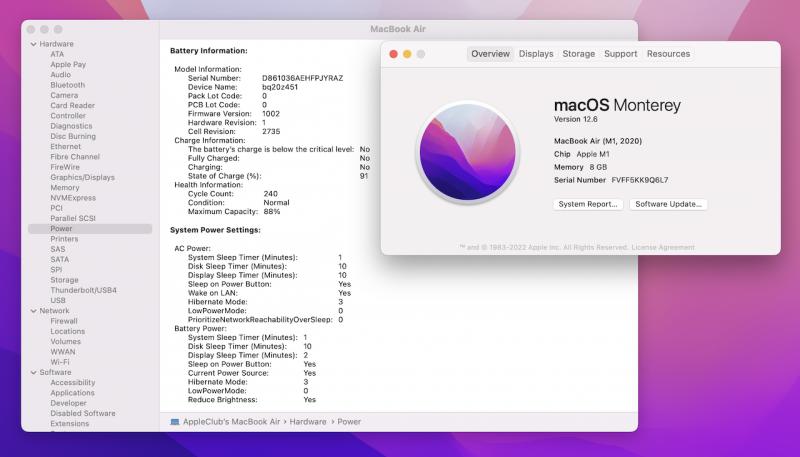Open the Resources tab
Screen dimensions: 800x457
point(668,54)
